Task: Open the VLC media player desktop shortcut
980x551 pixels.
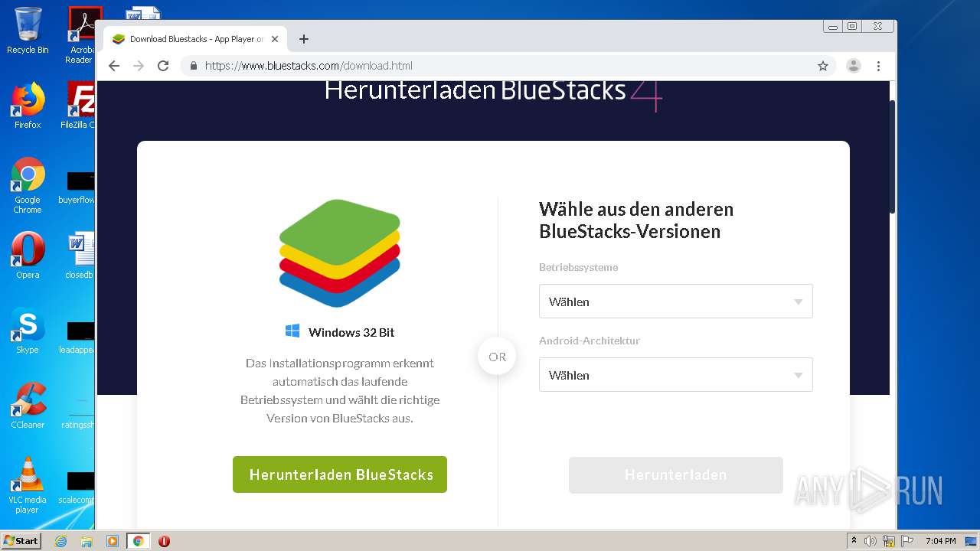Action: (28, 485)
